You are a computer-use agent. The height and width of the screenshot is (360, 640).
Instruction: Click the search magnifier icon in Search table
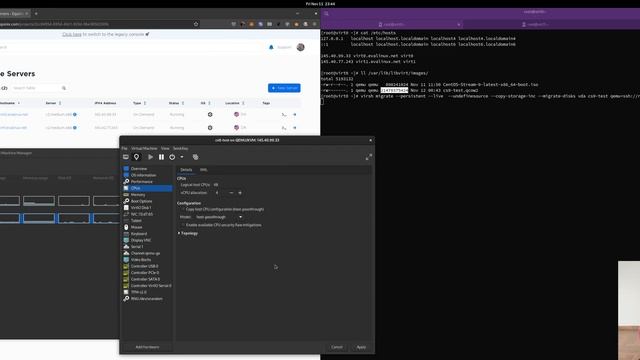coord(64,88)
